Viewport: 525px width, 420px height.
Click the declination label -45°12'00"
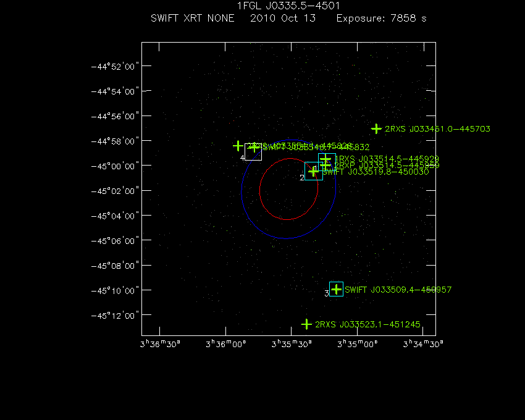click(115, 316)
